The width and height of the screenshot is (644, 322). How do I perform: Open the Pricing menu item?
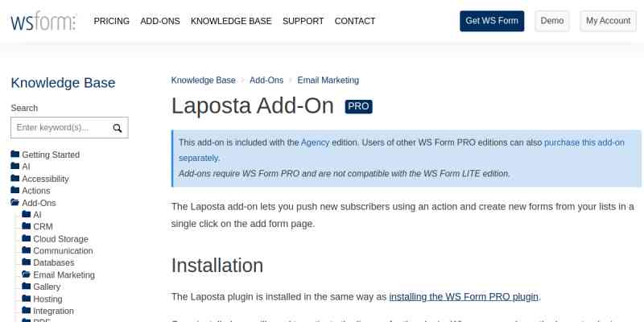click(112, 21)
